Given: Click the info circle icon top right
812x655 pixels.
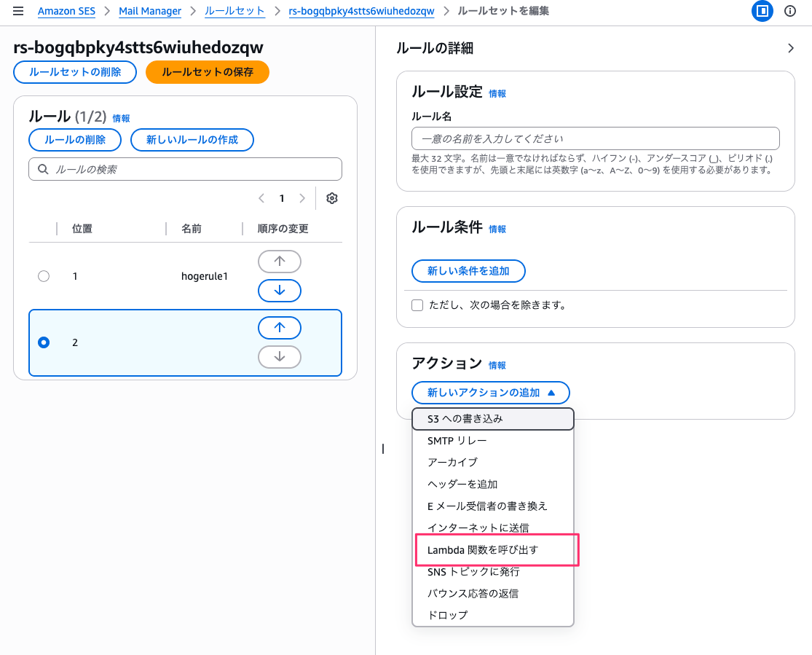Looking at the screenshot, I should pyautogui.click(x=790, y=11).
